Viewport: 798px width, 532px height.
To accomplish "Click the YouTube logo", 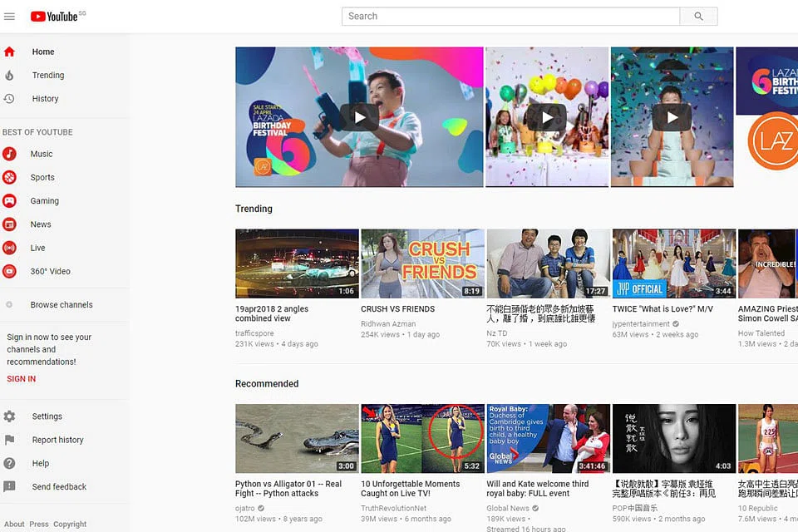I will (55, 17).
